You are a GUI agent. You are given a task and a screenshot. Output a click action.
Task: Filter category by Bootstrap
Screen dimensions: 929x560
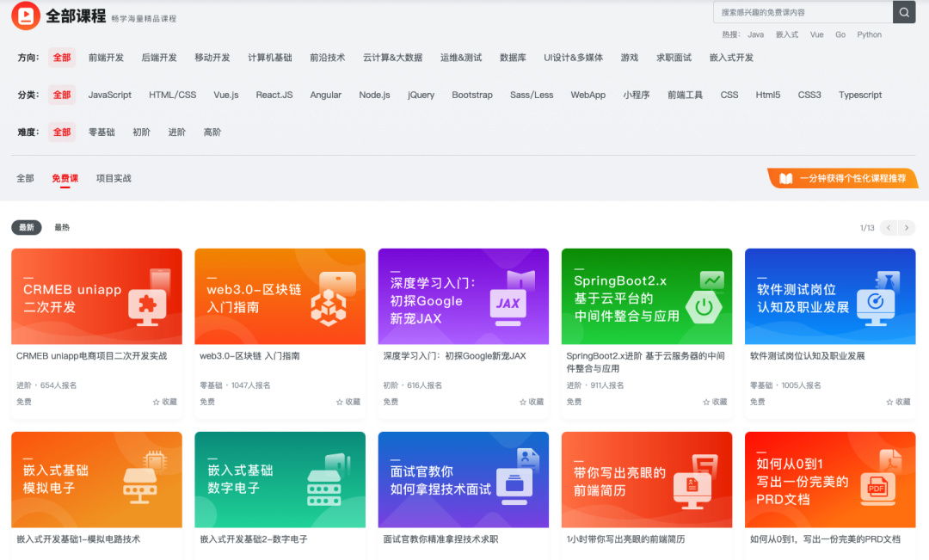click(472, 95)
